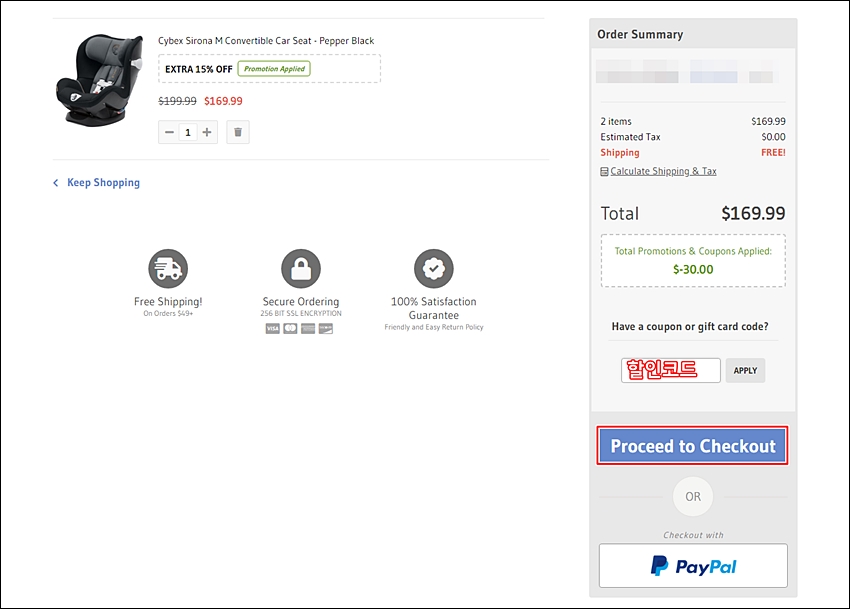Click 'Have a coupon or gift card code?' text
850x609 pixels.
pos(690,326)
